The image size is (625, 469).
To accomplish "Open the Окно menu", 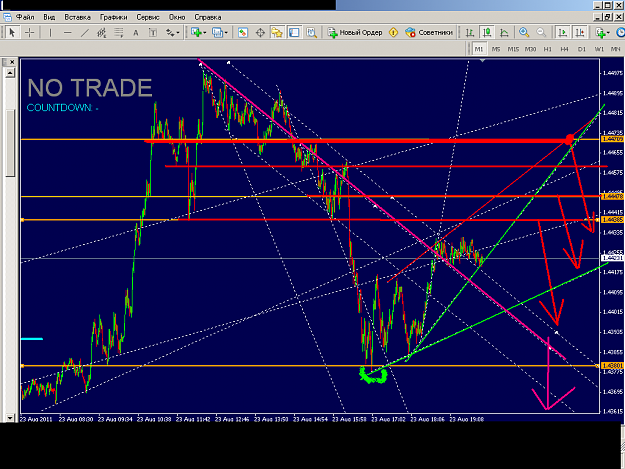I will click(x=177, y=17).
